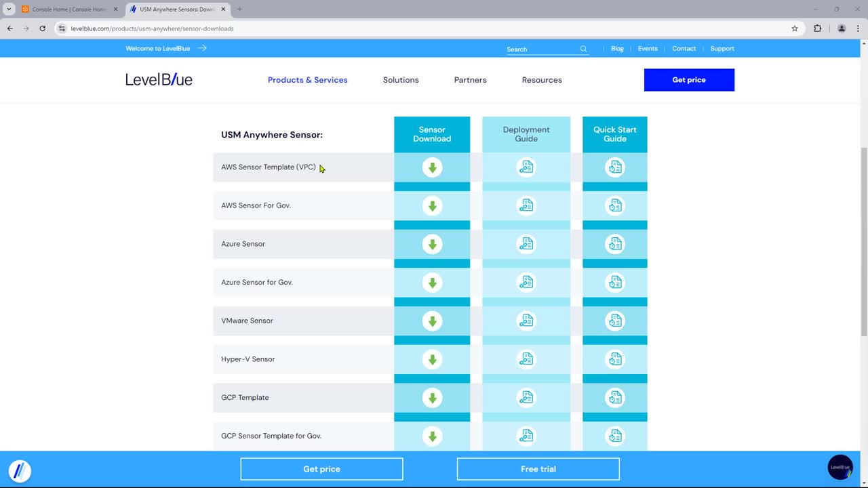This screenshot has height=488, width=868.
Task: Open the browser extensions menu
Action: [x=817, y=28]
